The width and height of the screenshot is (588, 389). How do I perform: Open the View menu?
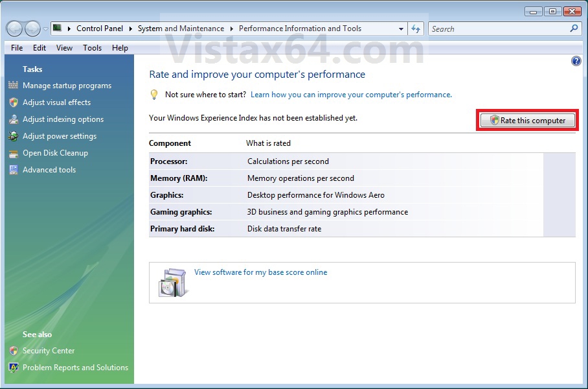(64, 48)
